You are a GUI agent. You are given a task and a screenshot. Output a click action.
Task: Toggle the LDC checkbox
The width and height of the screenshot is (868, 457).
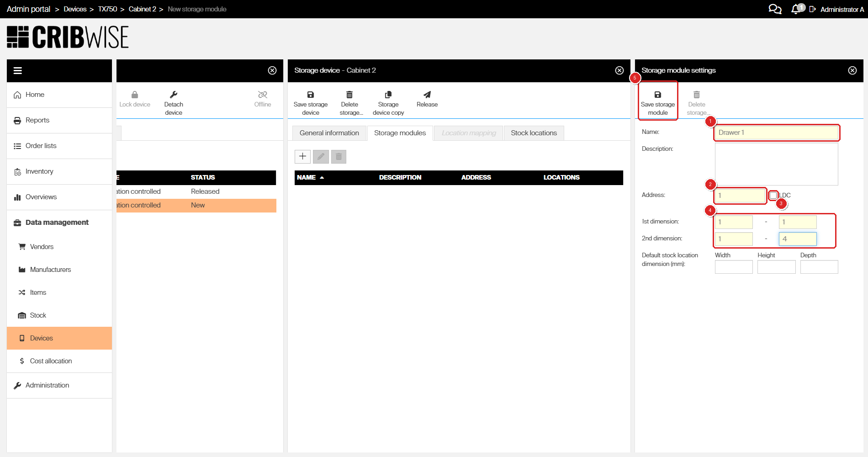(x=773, y=195)
